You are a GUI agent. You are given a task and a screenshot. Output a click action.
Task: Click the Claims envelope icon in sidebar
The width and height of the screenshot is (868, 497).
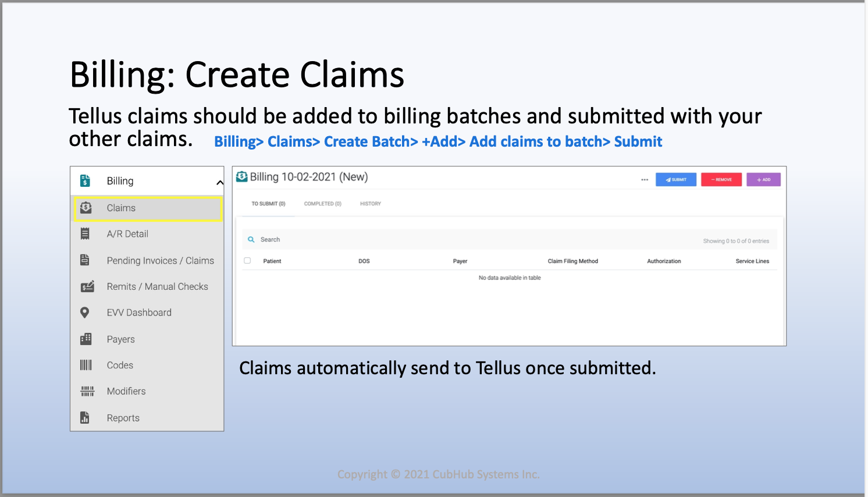click(86, 208)
